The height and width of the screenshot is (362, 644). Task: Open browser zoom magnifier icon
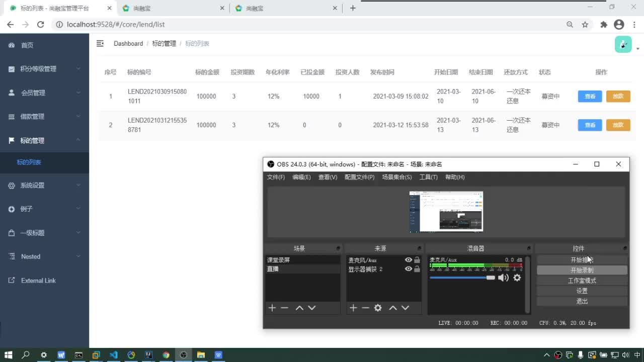click(x=570, y=24)
